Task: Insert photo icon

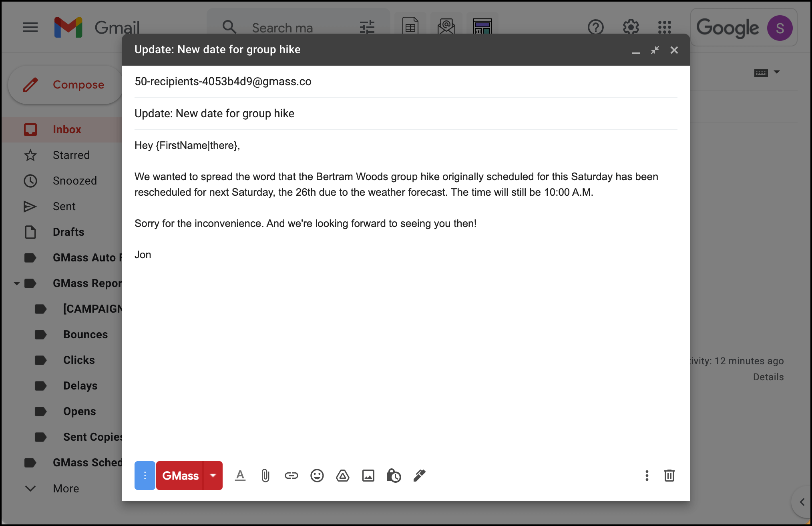Action: click(368, 476)
